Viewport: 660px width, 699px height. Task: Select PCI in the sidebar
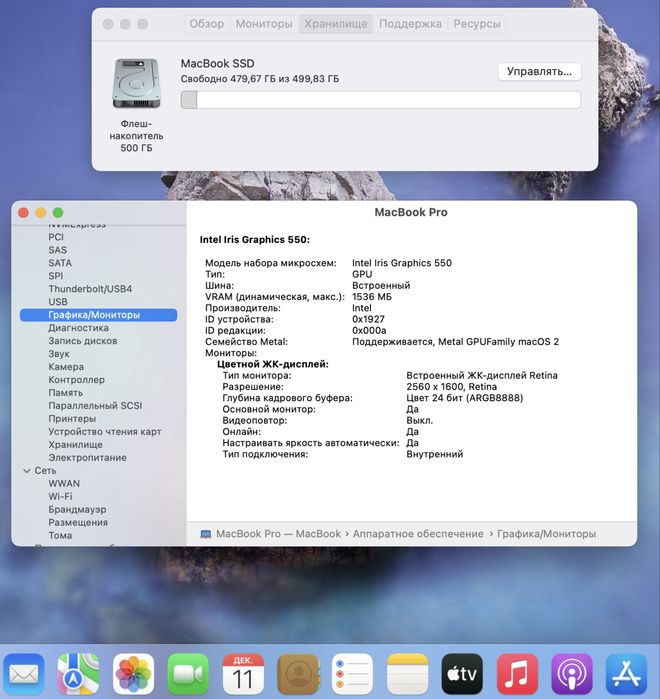click(x=56, y=237)
